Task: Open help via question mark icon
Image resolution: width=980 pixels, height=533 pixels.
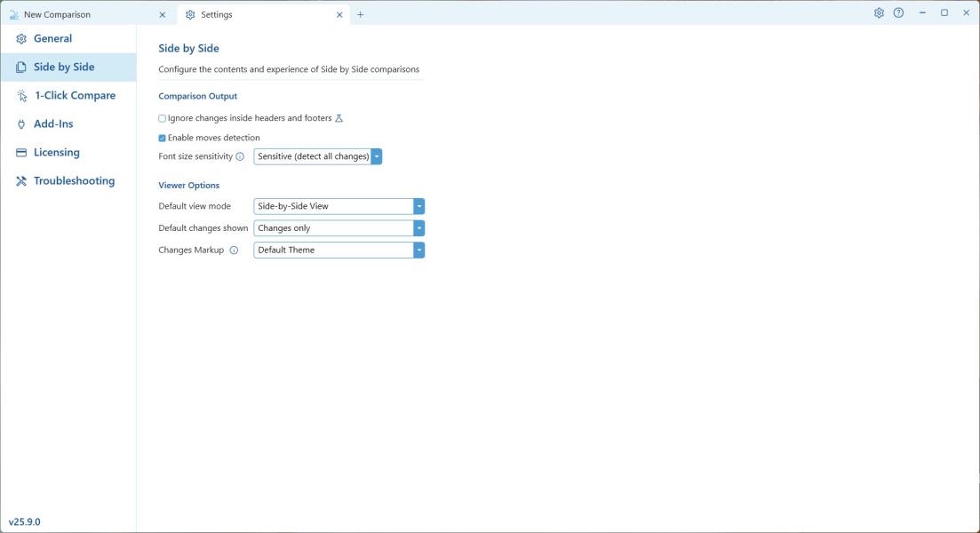Action: click(x=898, y=13)
